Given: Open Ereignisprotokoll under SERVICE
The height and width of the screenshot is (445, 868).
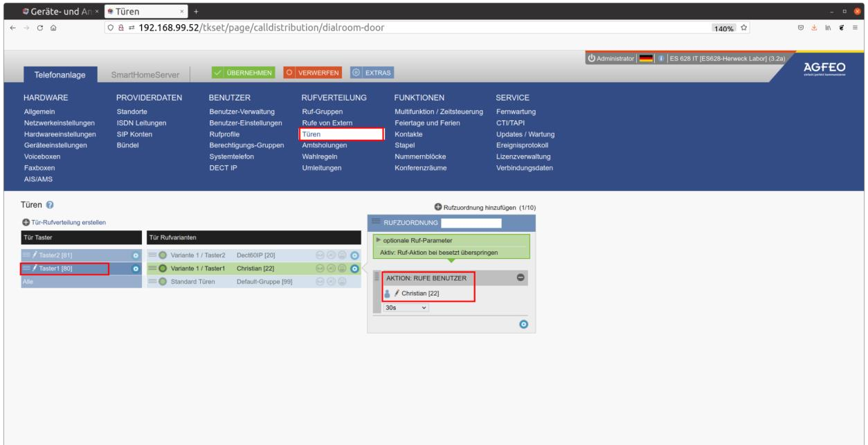Looking at the screenshot, I should click(x=522, y=145).
